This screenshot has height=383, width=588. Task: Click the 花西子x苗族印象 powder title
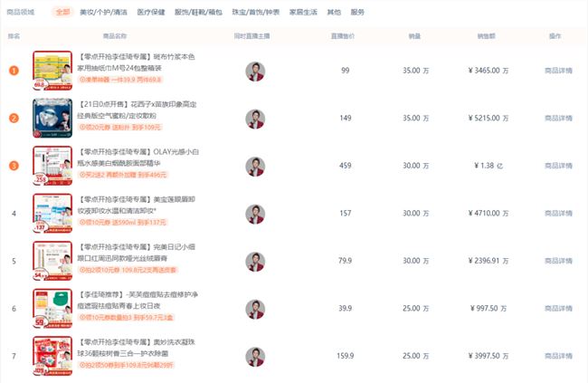coord(137,110)
